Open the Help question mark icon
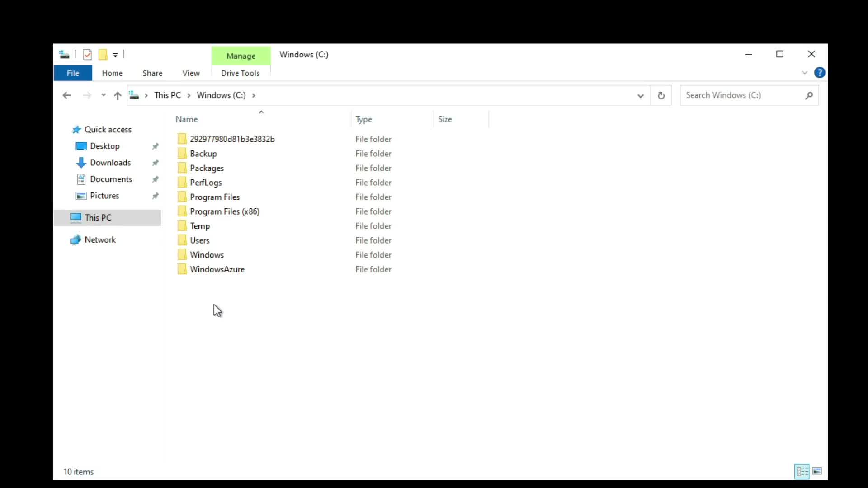Image resolution: width=868 pixels, height=488 pixels. tap(819, 73)
